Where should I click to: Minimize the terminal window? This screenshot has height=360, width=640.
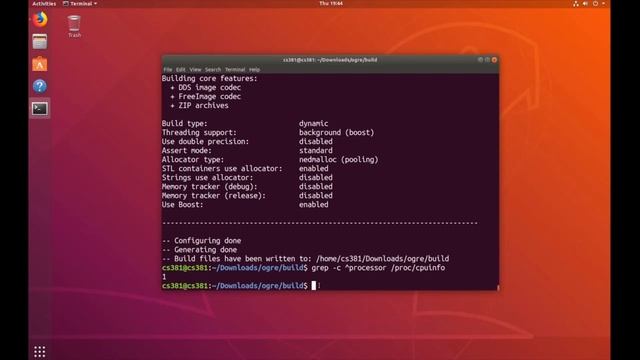480,60
